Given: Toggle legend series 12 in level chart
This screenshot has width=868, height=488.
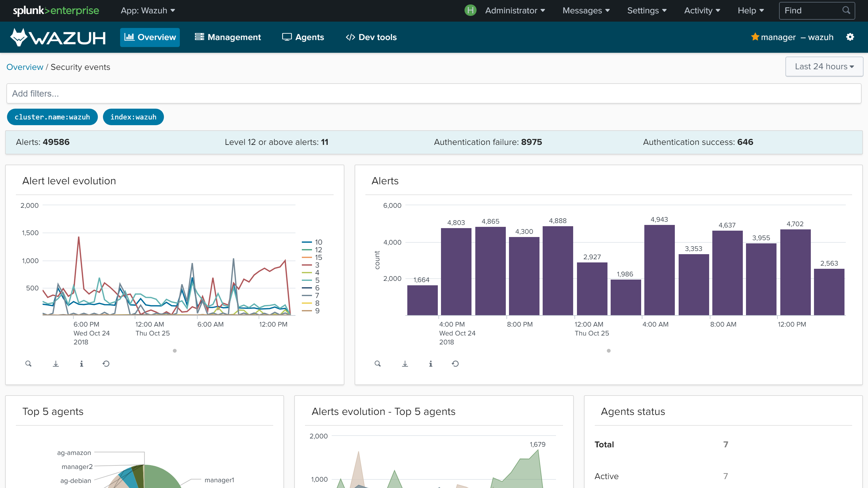Looking at the screenshot, I should point(312,250).
